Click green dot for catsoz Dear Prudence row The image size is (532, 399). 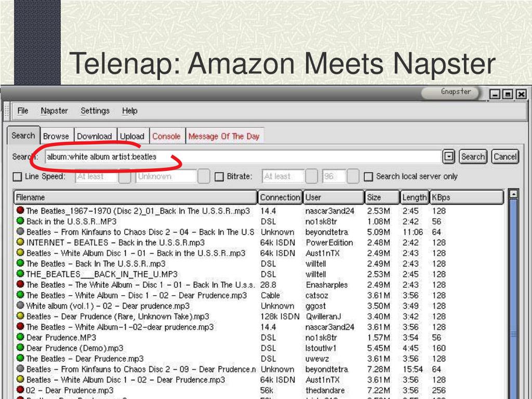[x=20, y=295]
